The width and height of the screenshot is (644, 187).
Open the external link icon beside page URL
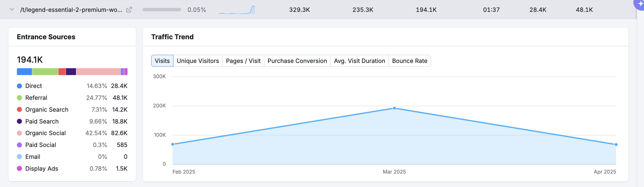[129, 10]
